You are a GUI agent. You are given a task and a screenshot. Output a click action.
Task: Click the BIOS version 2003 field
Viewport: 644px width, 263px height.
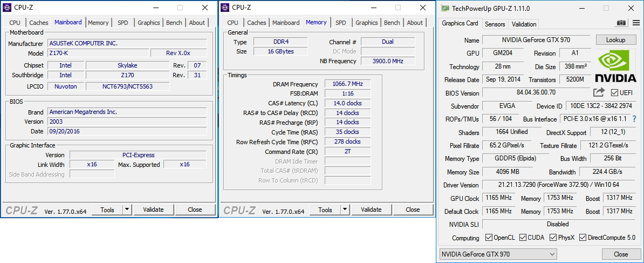(x=127, y=122)
